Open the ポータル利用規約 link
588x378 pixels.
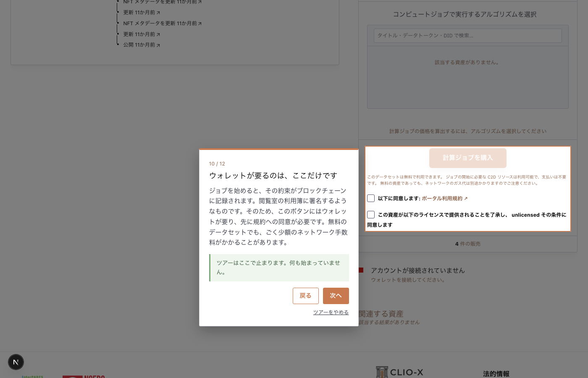[x=444, y=198]
